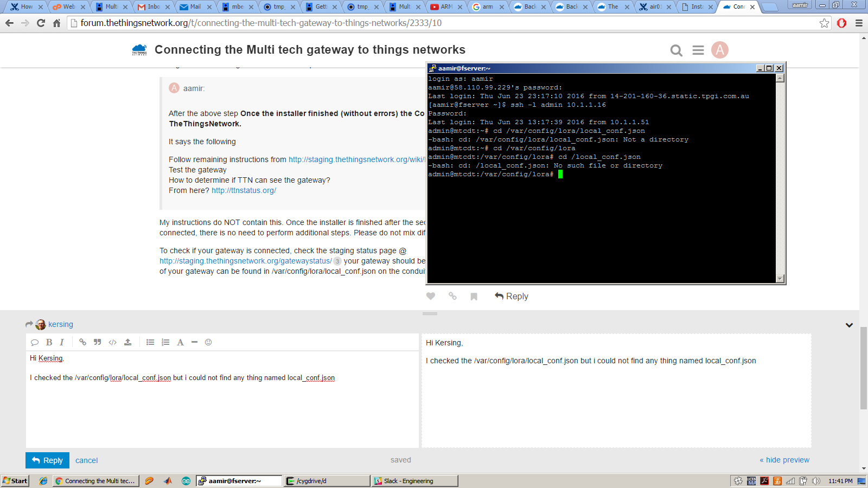Viewport: 868px width, 488px height.
Task: Insert horizontal rule in composer
Action: click(194, 342)
